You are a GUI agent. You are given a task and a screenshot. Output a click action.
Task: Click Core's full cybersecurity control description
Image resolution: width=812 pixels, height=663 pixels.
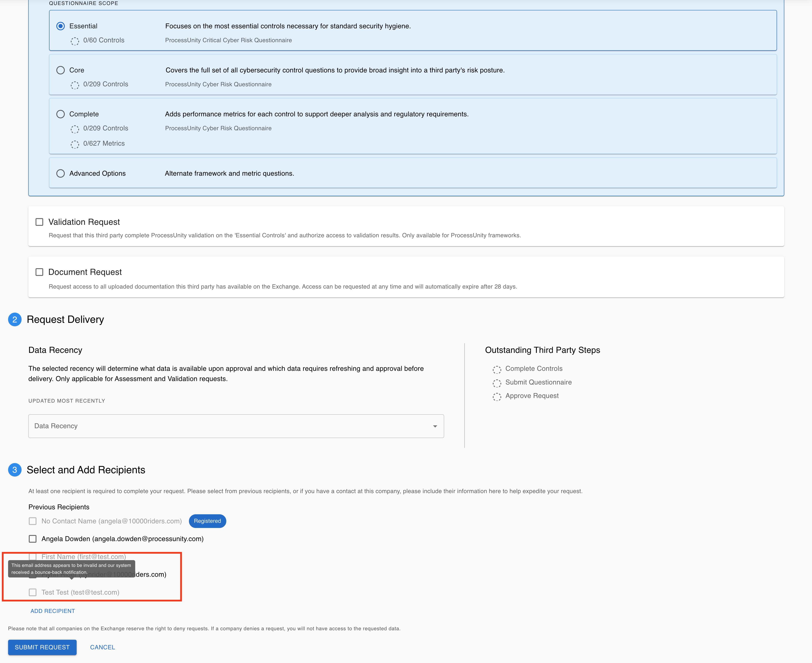tap(335, 70)
